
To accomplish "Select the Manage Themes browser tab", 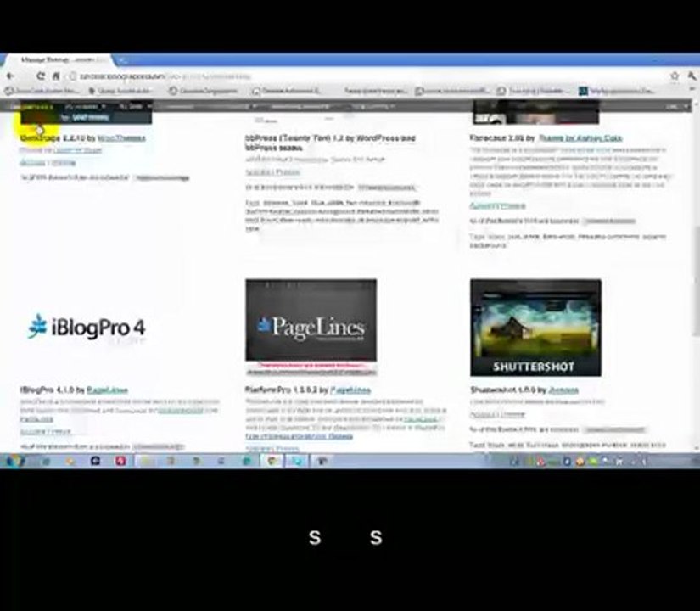I will tap(60, 60).
